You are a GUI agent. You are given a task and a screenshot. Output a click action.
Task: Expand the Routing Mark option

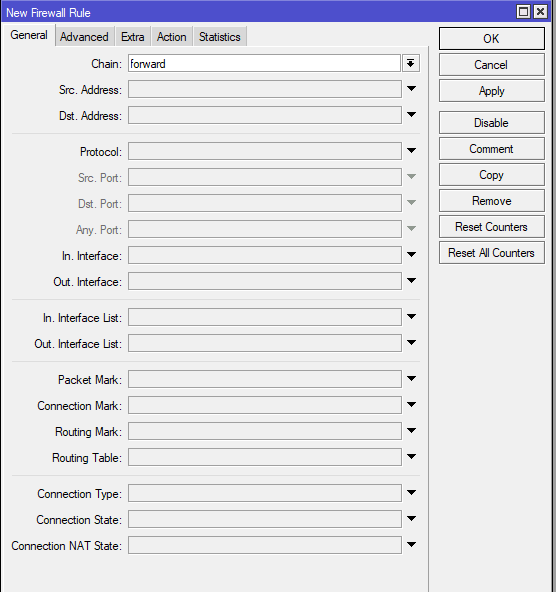point(411,431)
